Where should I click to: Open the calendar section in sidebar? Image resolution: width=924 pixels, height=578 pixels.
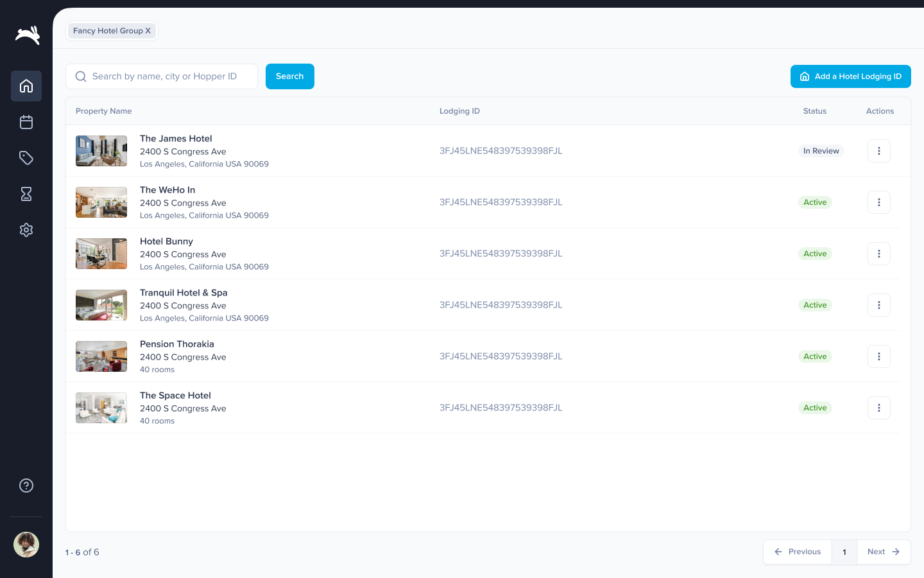[26, 122]
